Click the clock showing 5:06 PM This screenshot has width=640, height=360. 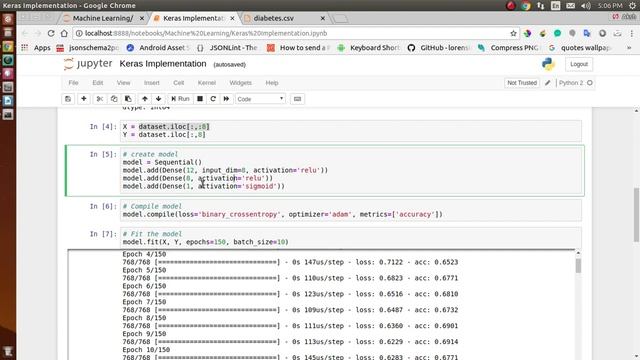click(x=610, y=5)
